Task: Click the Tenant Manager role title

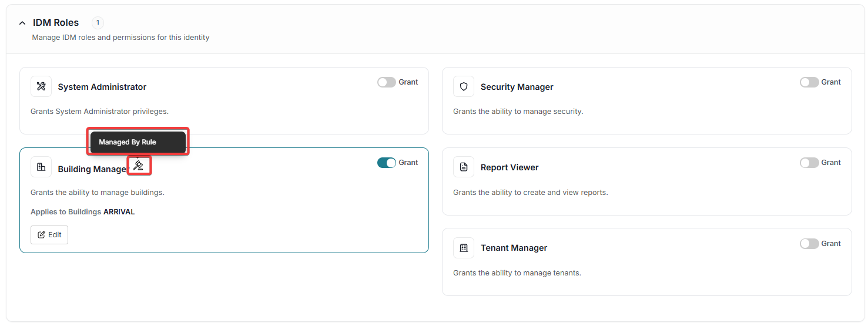Action: tap(514, 248)
